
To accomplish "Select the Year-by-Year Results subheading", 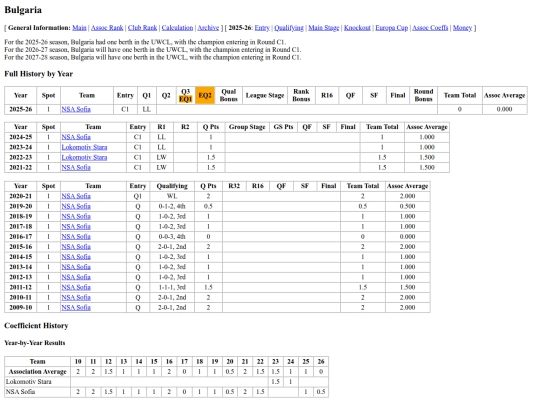I will click(x=35, y=343).
